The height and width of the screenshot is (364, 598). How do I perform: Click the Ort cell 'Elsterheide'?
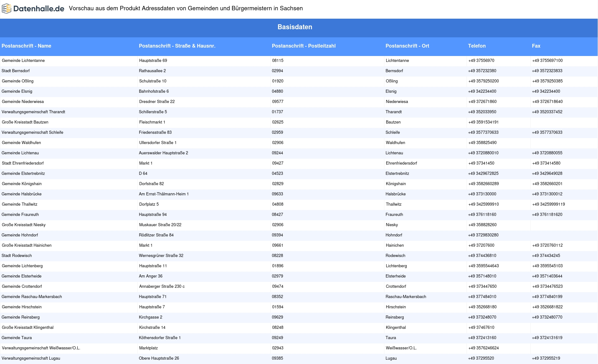click(396, 276)
